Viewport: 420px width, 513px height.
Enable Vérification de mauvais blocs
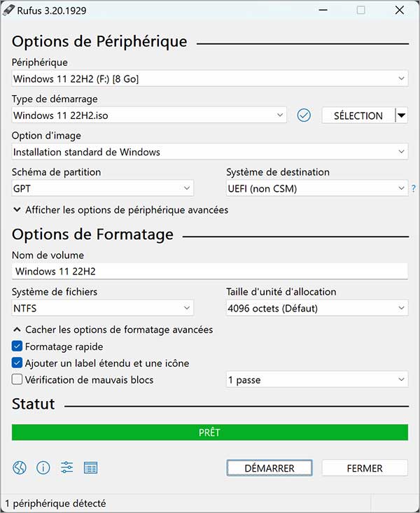pos(17,379)
